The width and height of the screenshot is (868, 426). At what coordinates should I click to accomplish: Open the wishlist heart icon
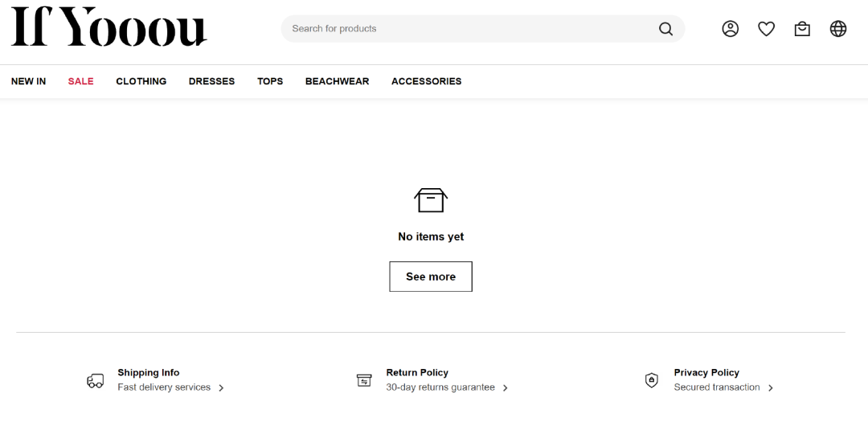click(x=766, y=29)
